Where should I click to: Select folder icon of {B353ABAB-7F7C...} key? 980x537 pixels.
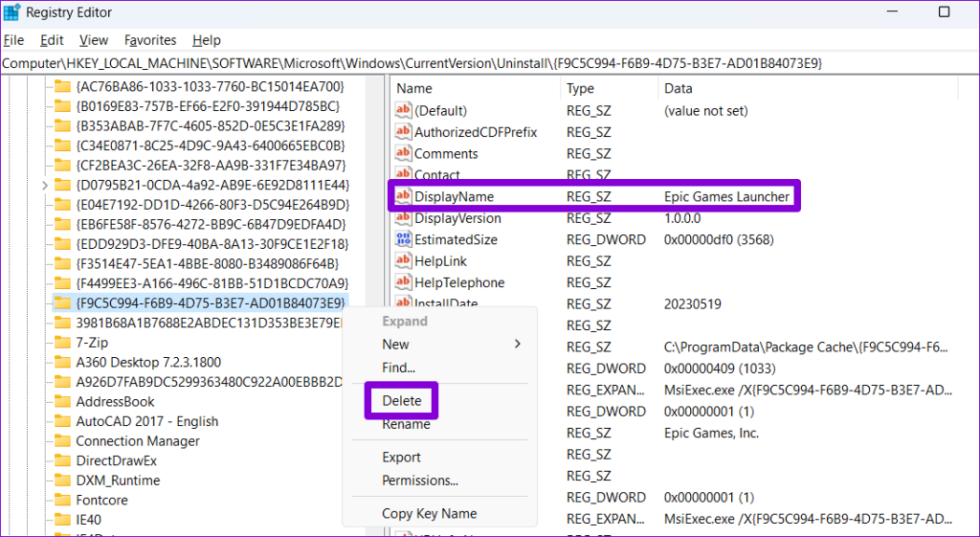[62, 125]
